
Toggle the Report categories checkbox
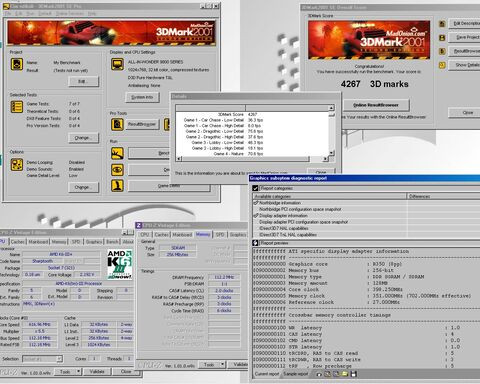pos(255,188)
